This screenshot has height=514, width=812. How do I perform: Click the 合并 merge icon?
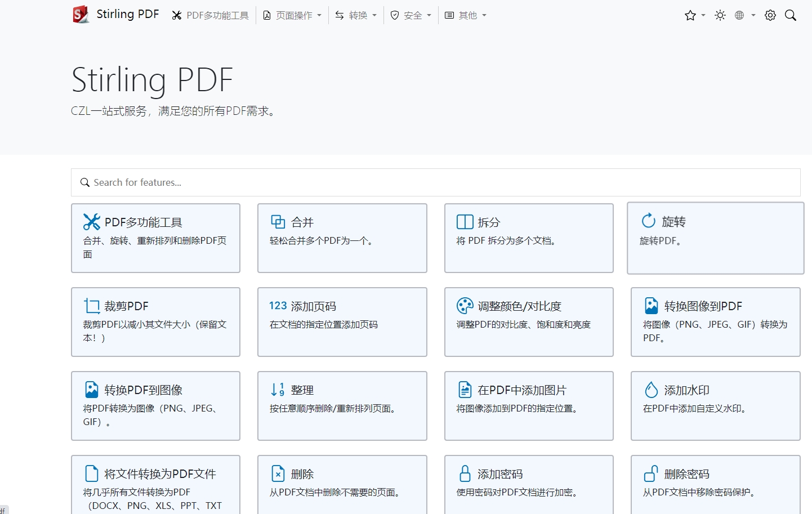[x=278, y=222]
